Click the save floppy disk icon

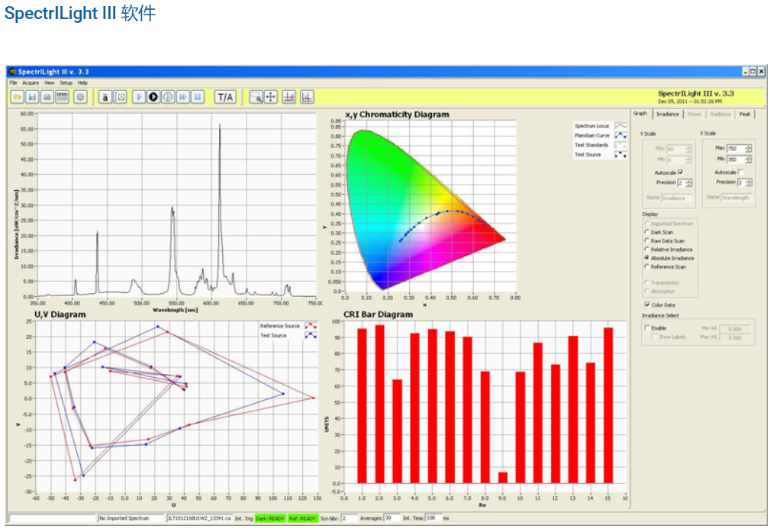[x=32, y=97]
